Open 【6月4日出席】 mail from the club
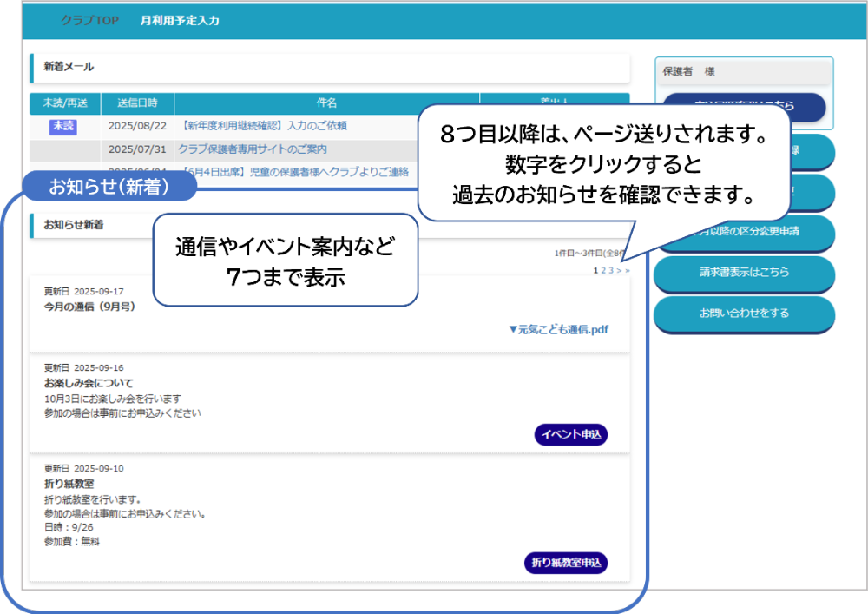This screenshot has height=614, width=868. point(295,172)
